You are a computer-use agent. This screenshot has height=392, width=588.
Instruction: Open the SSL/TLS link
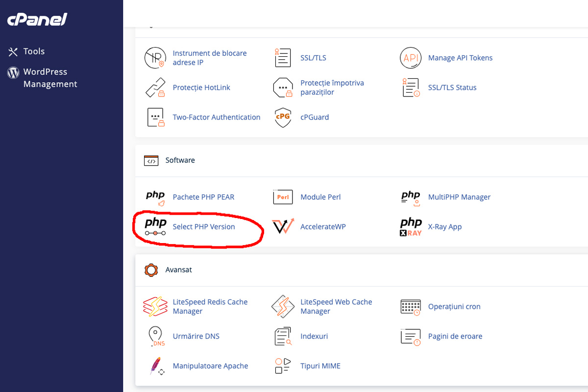313,58
